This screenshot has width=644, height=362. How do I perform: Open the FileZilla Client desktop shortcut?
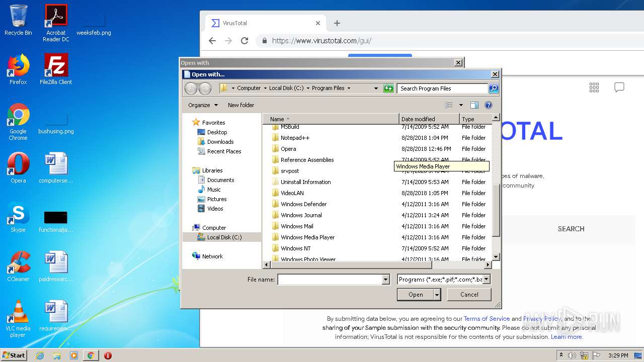tap(56, 69)
